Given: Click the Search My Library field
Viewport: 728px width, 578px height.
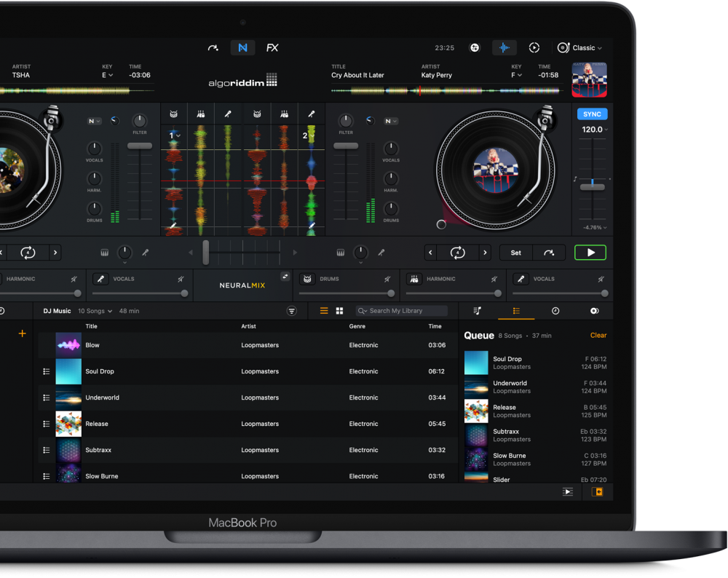Looking at the screenshot, I should pos(401,311).
